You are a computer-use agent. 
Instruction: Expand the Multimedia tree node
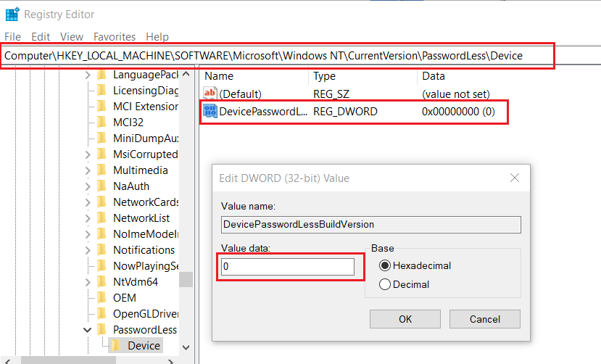click(88, 170)
